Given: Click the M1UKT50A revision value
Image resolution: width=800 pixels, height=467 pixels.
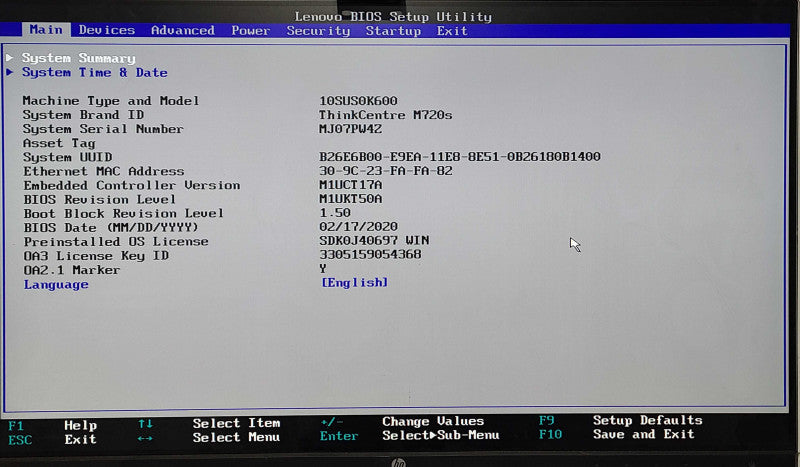Looking at the screenshot, I should click(351, 199).
